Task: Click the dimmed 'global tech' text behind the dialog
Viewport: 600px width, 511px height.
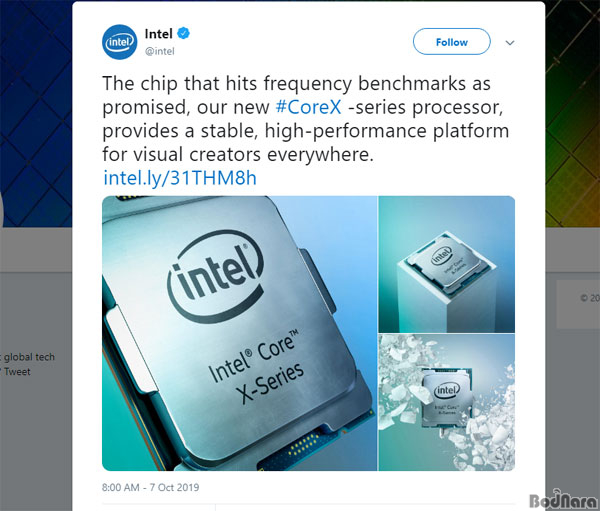Action: click(x=29, y=357)
